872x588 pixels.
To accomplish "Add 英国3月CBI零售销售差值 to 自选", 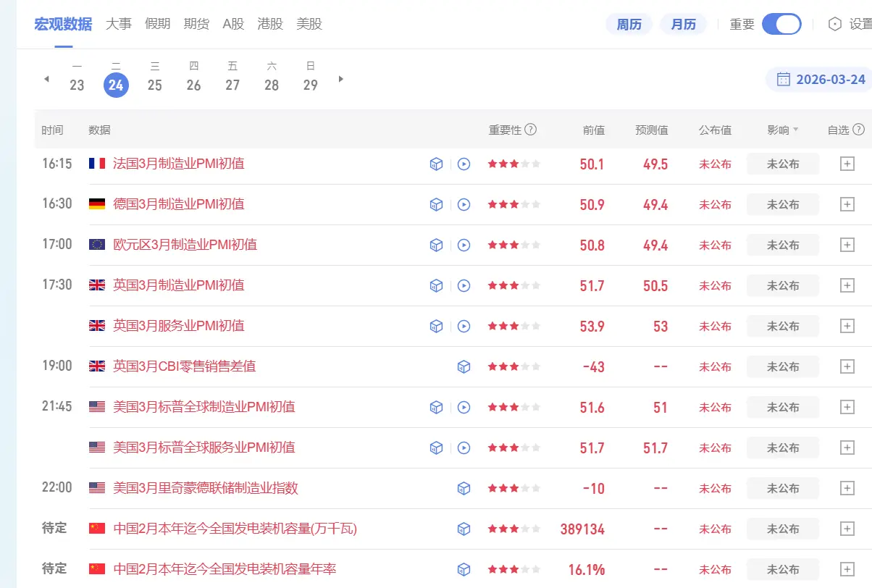I will pos(847,367).
